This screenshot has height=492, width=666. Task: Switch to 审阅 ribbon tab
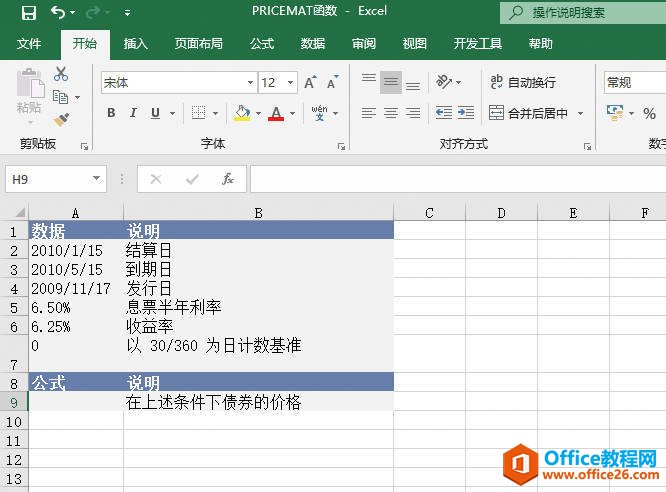tap(364, 43)
